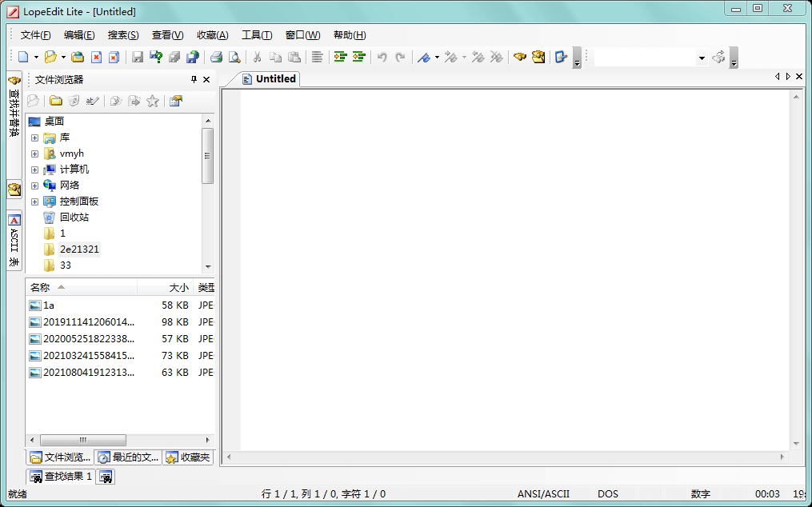Click the Cut scissors icon
Viewport: 812px width, 507px height.
258,58
